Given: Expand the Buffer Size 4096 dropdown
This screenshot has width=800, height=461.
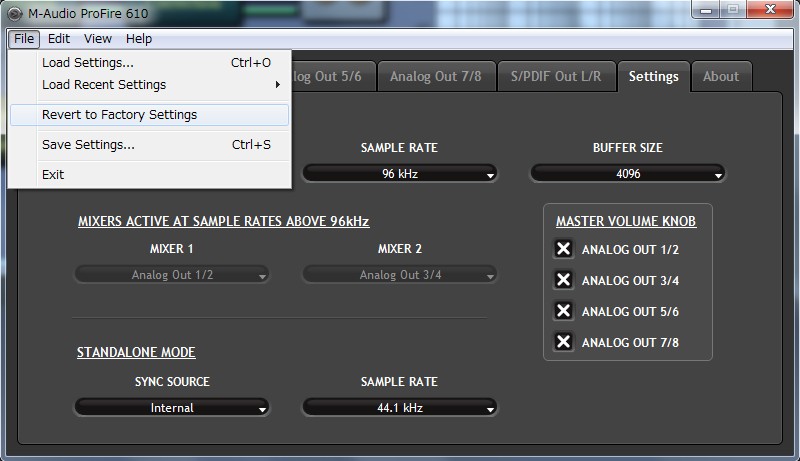Looking at the screenshot, I should [627, 174].
